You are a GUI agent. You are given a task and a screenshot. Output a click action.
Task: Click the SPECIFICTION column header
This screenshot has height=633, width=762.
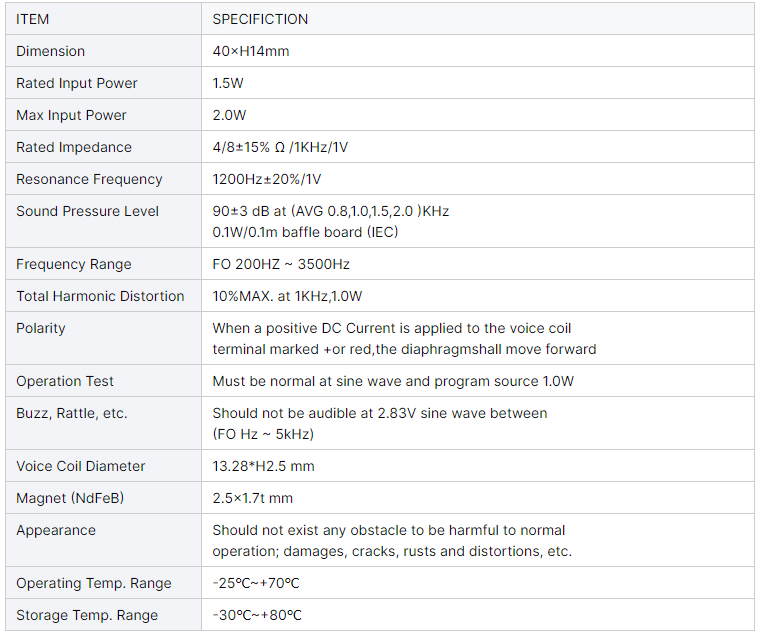pos(260,19)
